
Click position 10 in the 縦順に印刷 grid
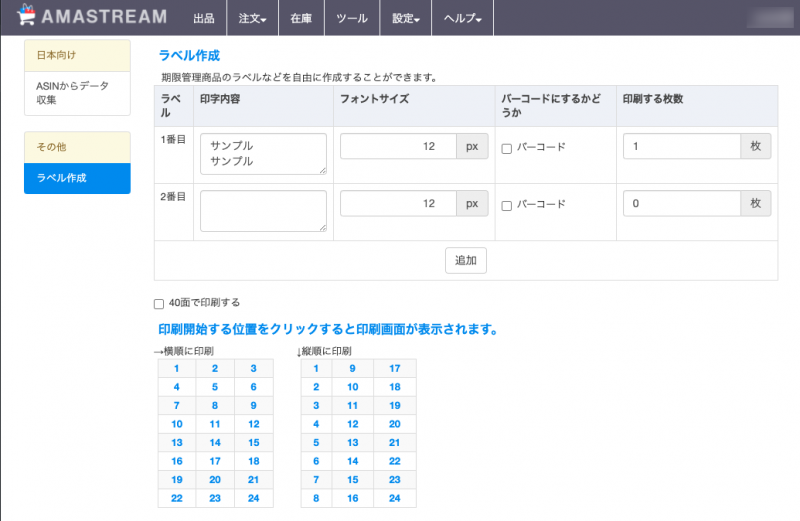pyautogui.click(x=353, y=387)
